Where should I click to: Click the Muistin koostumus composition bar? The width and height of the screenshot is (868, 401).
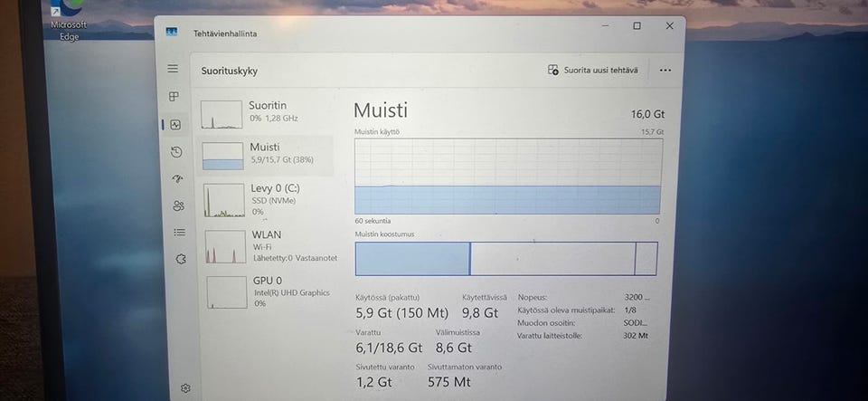[506, 259]
